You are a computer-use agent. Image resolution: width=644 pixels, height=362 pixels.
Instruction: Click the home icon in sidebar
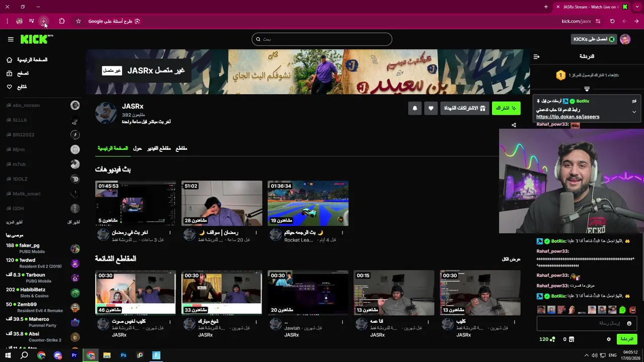pyautogui.click(x=9, y=60)
